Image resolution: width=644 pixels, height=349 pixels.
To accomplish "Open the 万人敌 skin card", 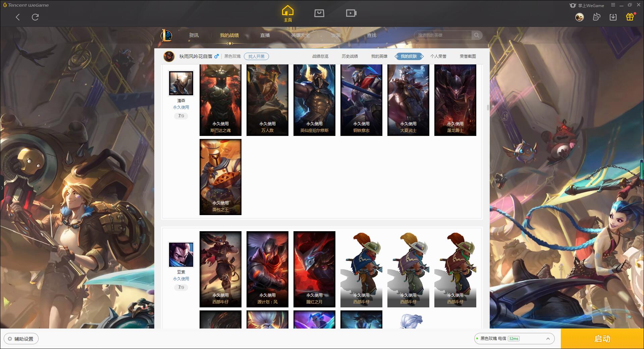I will click(267, 100).
